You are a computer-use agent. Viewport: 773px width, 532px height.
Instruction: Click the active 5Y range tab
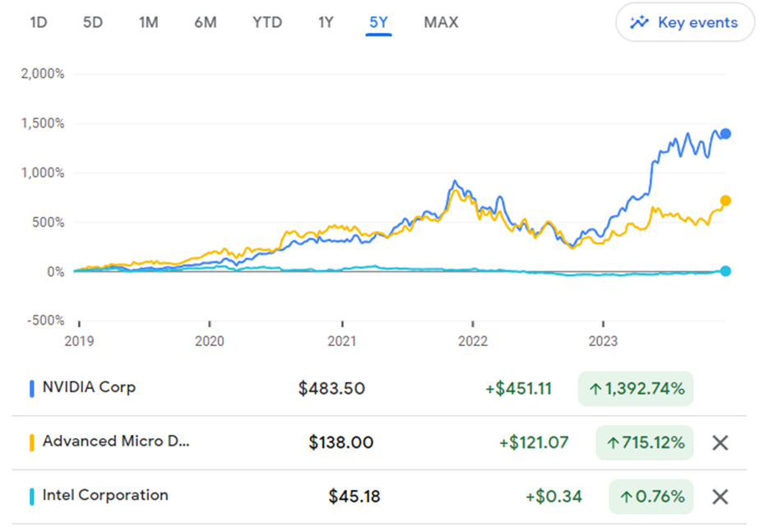[x=379, y=22]
